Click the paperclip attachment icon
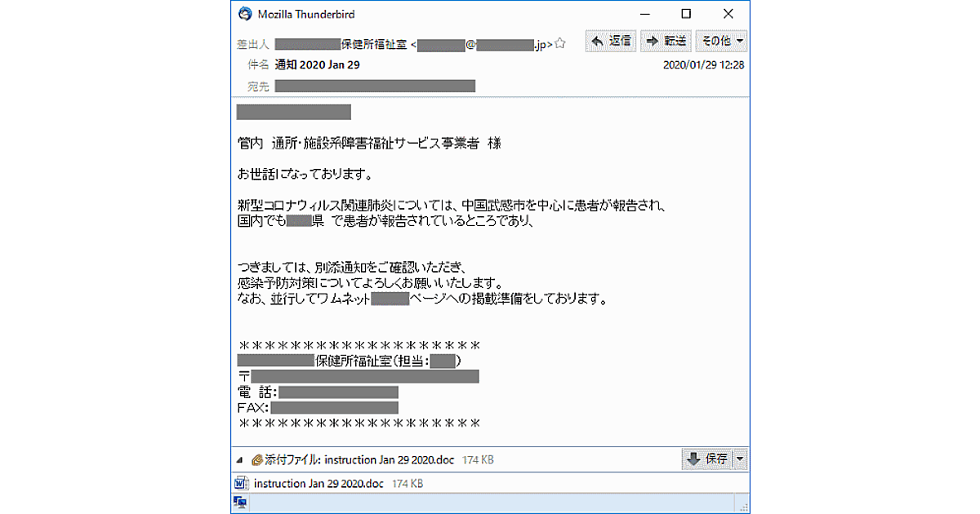980x514 pixels. pyautogui.click(x=257, y=460)
